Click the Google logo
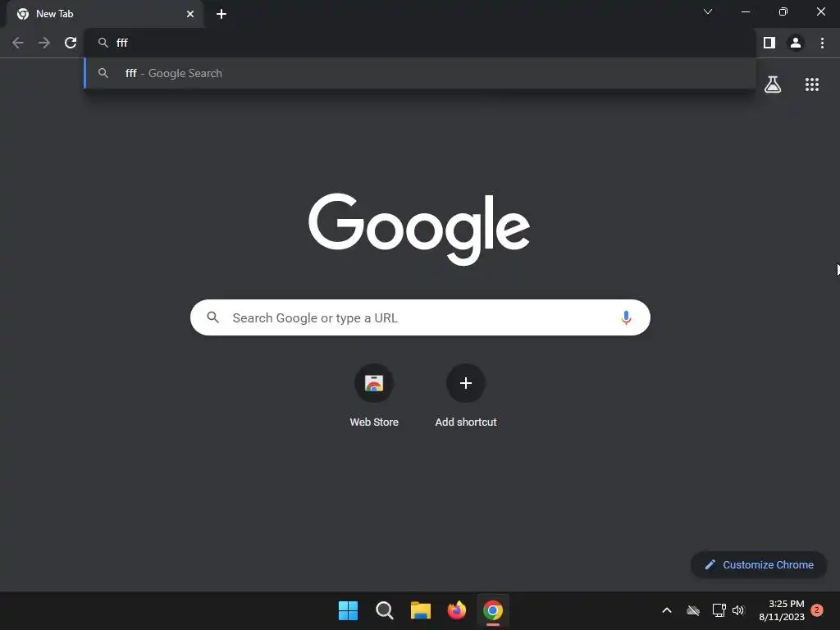This screenshot has width=840, height=630. (419, 229)
